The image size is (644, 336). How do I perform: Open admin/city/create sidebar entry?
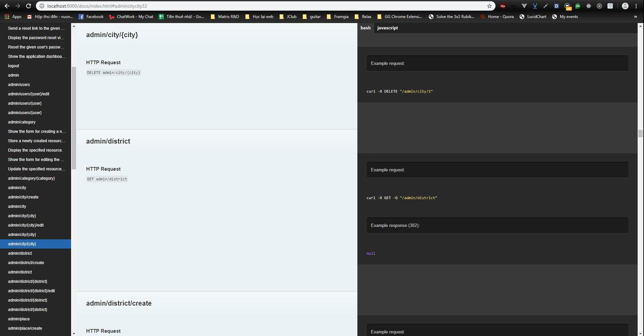tap(36, 197)
